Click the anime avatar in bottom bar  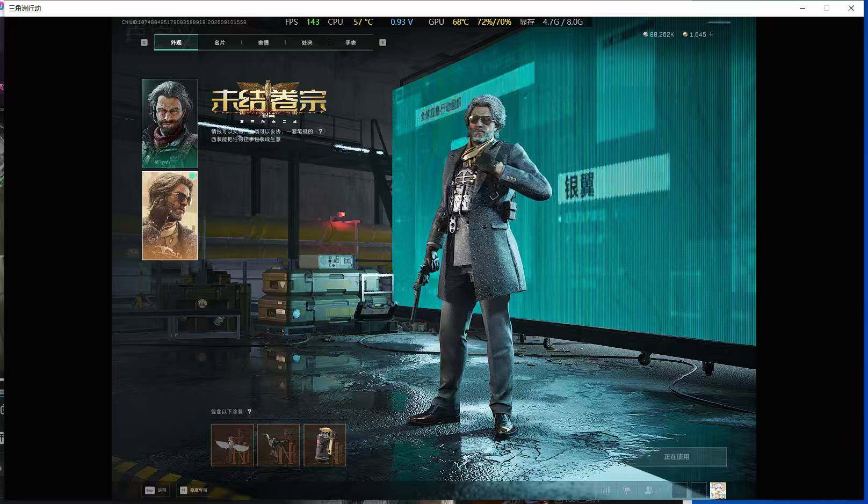point(718,490)
